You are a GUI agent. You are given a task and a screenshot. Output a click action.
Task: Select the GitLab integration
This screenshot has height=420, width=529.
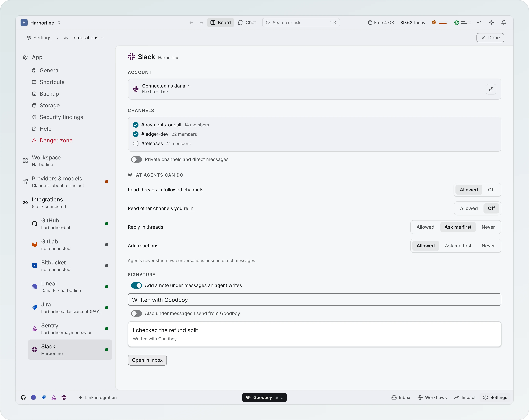pos(70,245)
